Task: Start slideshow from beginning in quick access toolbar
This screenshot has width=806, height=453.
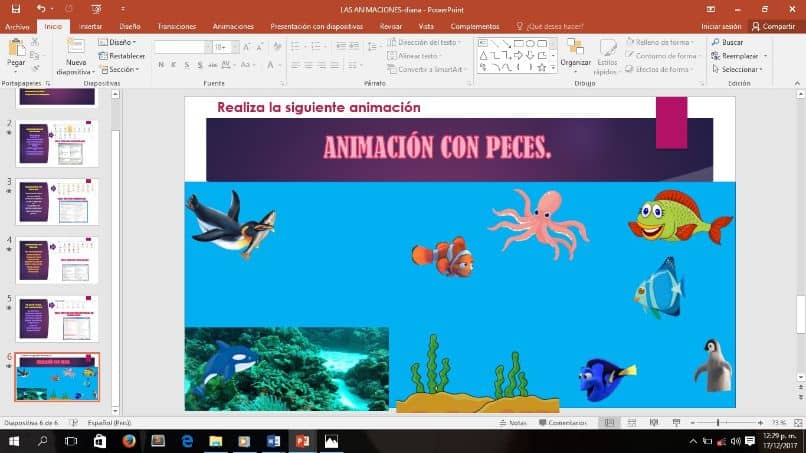Action: 96,9
